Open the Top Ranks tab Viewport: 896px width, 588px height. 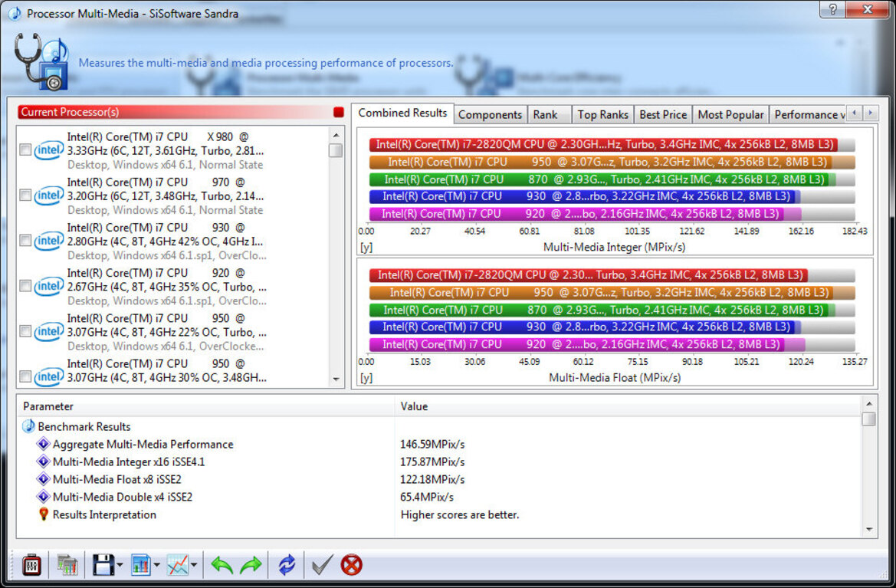(x=602, y=115)
